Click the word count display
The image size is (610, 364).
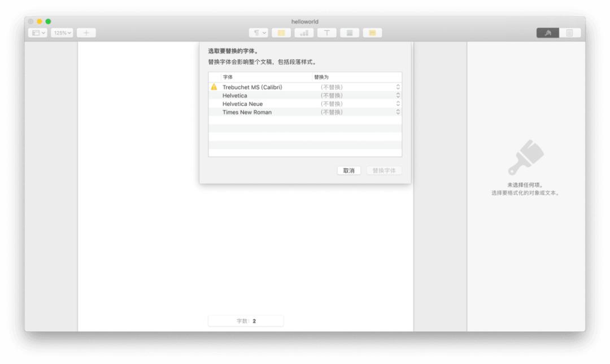(246, 320)
